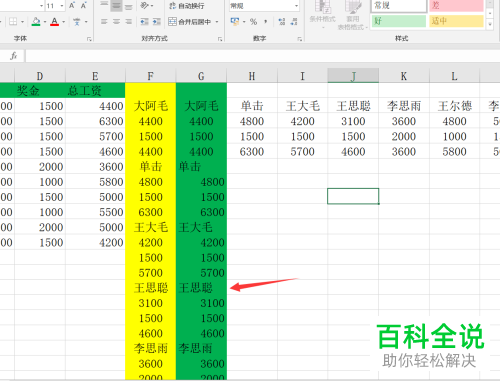
Task: Select column K header
Action: [404, 76]
